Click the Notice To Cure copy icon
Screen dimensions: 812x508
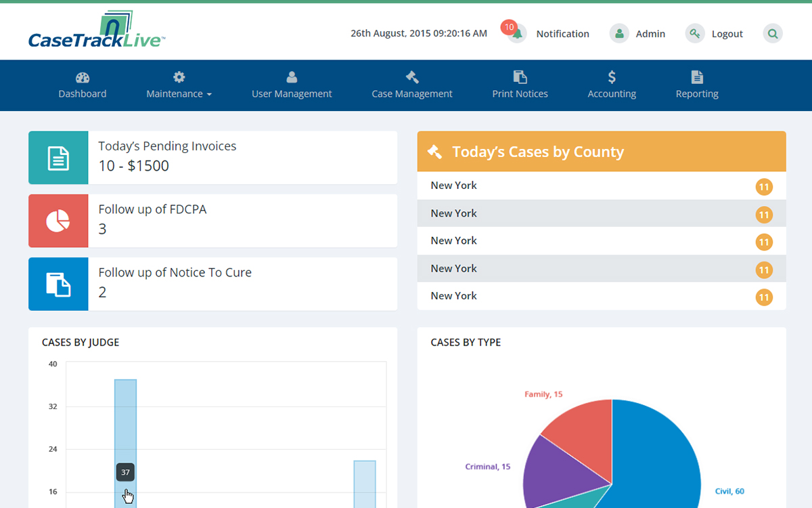(x=58, y=284)
